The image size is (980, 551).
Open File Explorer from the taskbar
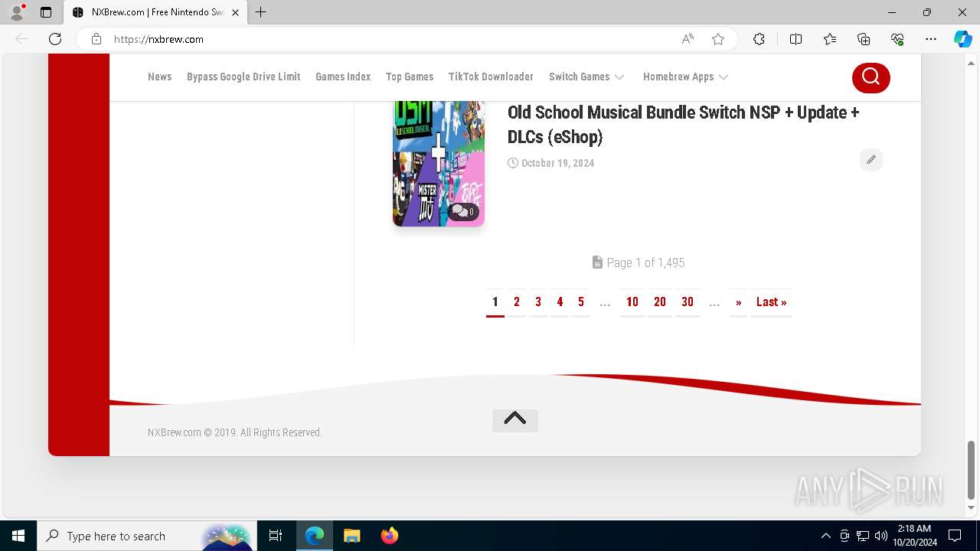[x=352, y=536]
